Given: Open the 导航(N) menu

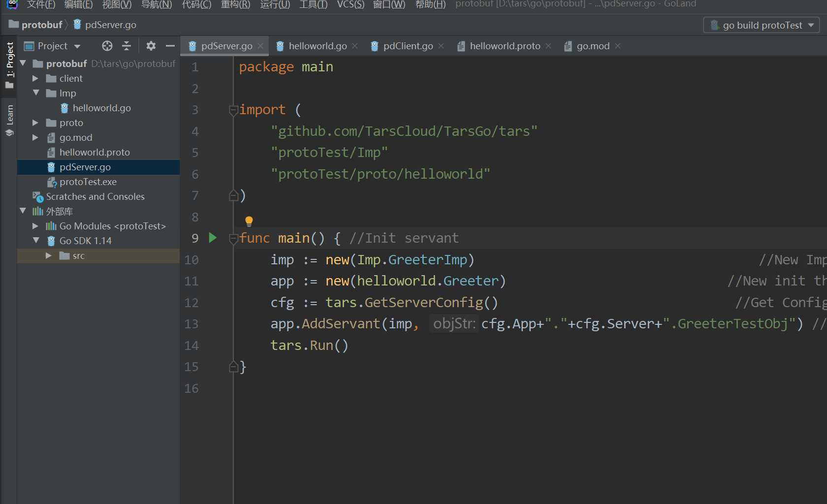Looking at the screenshot, I should click(157, 4).
